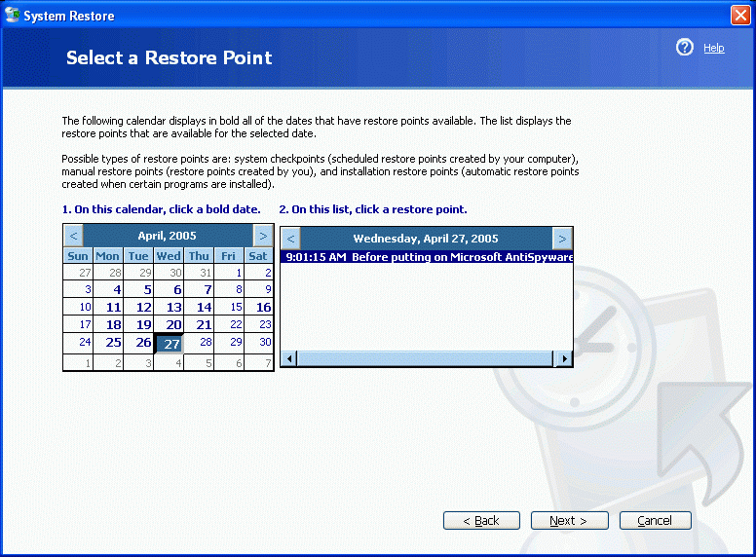Select bold date April 18
This screenshot has height=557, width=756.
tap(108, 324)
